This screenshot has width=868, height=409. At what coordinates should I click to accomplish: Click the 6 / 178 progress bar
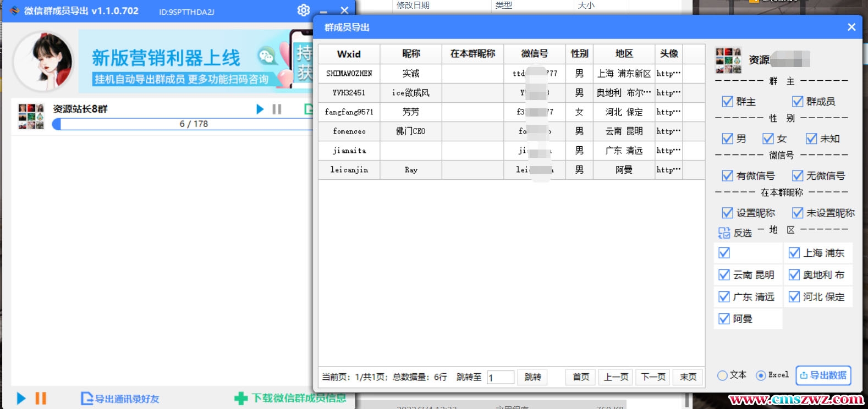click(x=187, y=124)
